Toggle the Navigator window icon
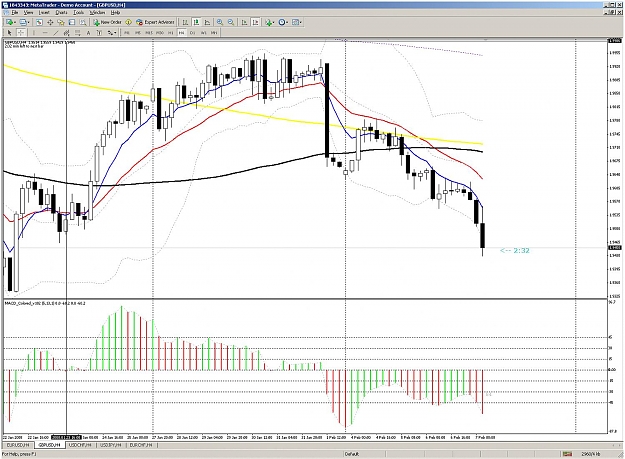The width and height of the screenshot is (625, 459). click(x=61, y=22)
